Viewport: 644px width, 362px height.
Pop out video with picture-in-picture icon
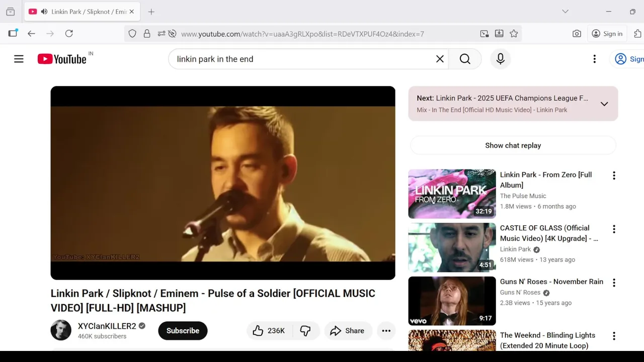click(x=484, y=34)
